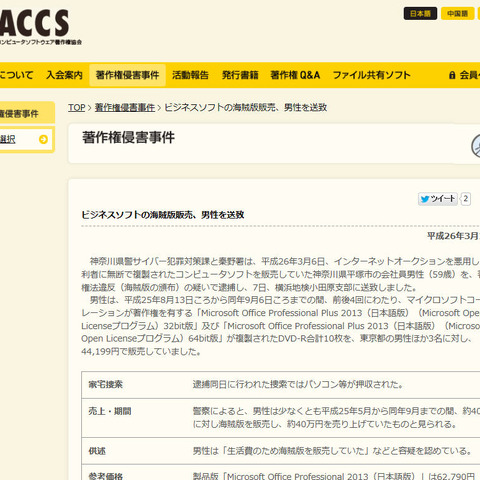
Task: Click the cell 逮捕同日に行われた捜索ではパソコン等が押収された。
Action: click(x=298, y=385)
